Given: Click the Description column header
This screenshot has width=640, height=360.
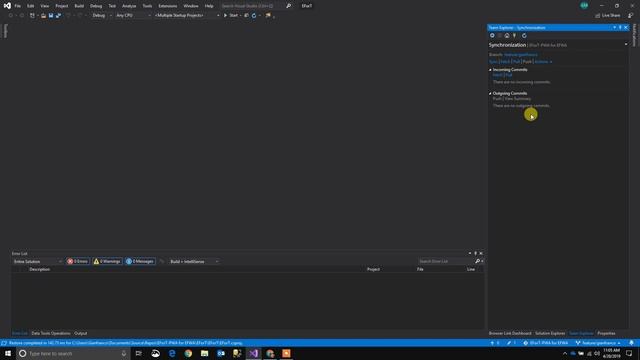Looking at the screenshot, I should [x=40, y=269].
